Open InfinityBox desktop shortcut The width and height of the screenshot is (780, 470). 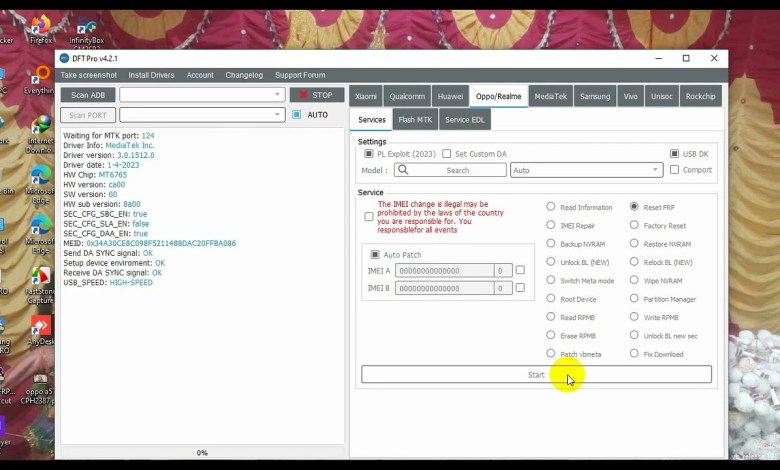tap(87, 31)
